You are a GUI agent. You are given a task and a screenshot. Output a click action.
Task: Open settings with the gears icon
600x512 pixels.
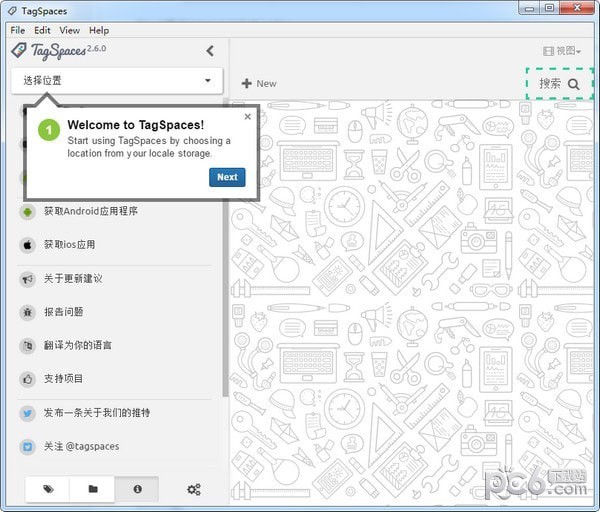click(194, 489)
